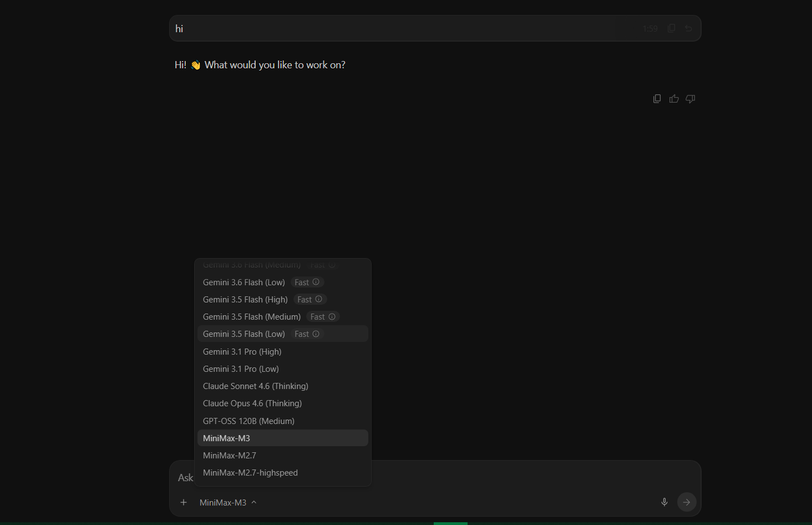Switch to Gemini 3.1 Pro (Low)
This screenshot has height=525, width=812.
tap(283, 368)
